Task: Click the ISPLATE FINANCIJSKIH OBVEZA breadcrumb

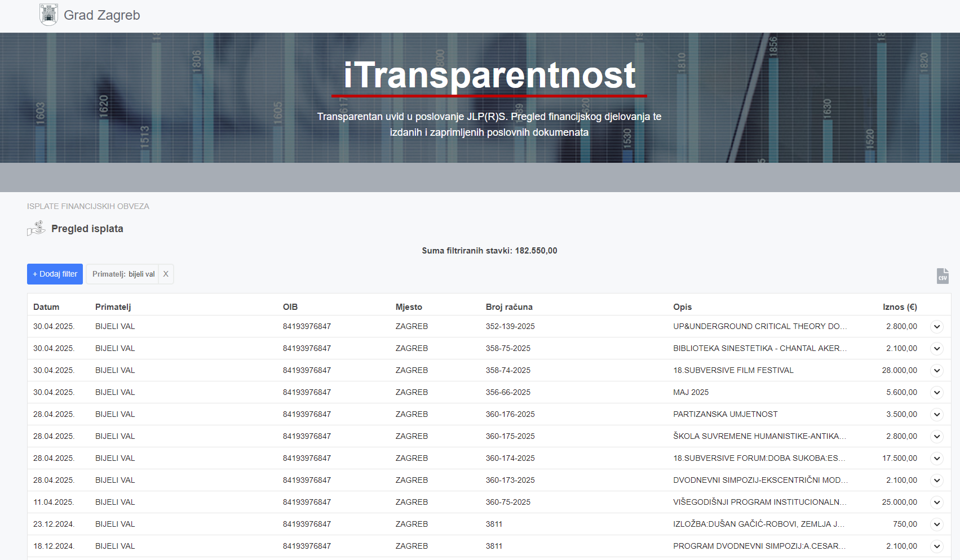Action: [88, 206]
